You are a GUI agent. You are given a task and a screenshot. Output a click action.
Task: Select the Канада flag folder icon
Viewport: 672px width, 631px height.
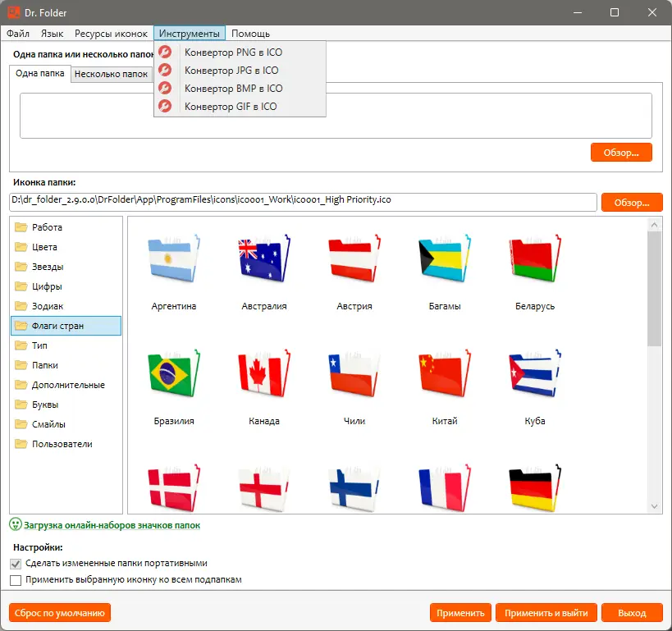[x=264, y=373]
